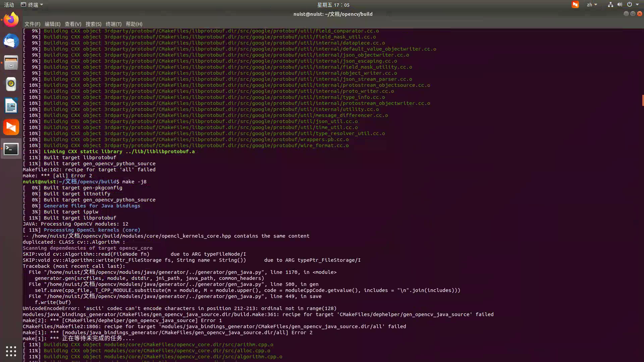Open the 搜索(S) menu
The image size is (644, 362).
[x=93, y=24]
